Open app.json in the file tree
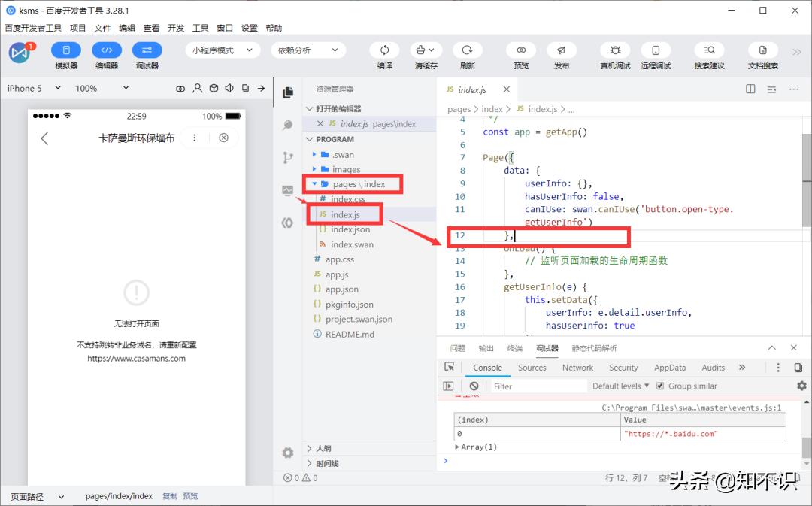The image size is (812, 506). (341, 289)
